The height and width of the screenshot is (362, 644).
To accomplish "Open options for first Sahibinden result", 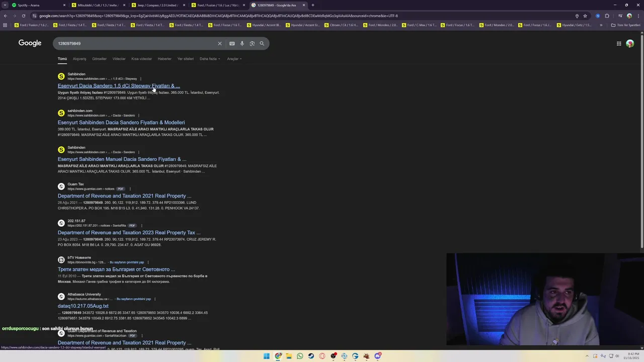I will [140, 79].
